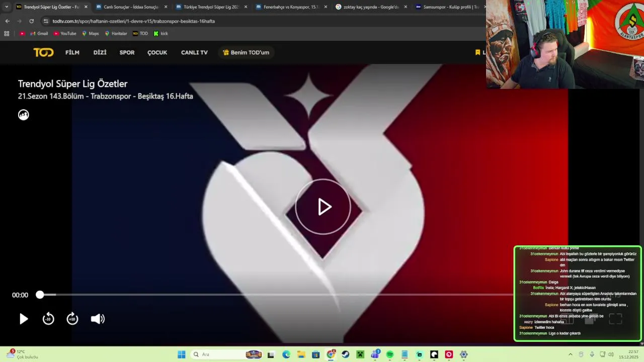This screenshot has height=362, width=644.
Task: Click the beIN round logo under the title
Action: pyautogui.click(x=24, y=115)
